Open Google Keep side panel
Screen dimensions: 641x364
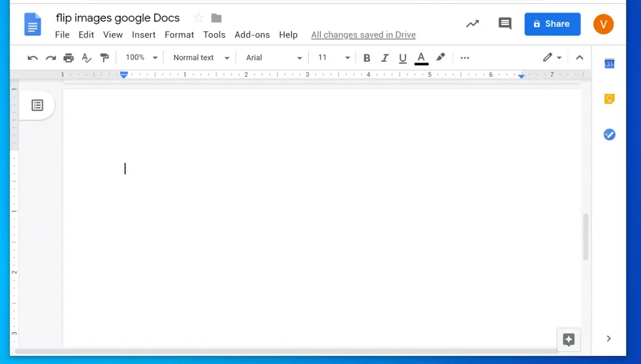(x=609, y=99)
